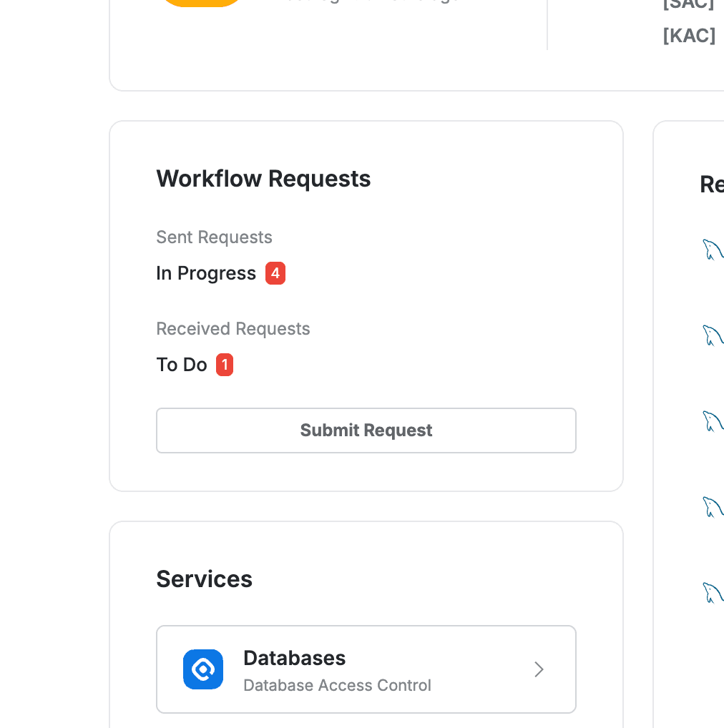Viewport: 724px width, 728px height.
Task: Click the fourth MySQL dolphin icon
Action: tap(713, 508)
